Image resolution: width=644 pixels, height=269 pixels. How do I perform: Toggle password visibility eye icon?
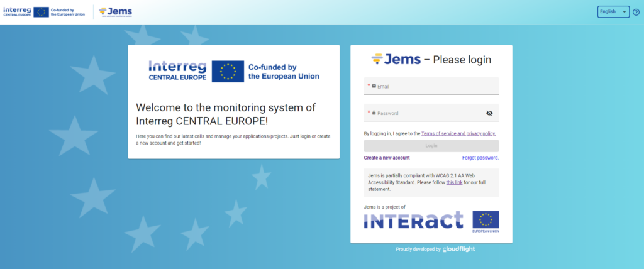click(489, 113)
